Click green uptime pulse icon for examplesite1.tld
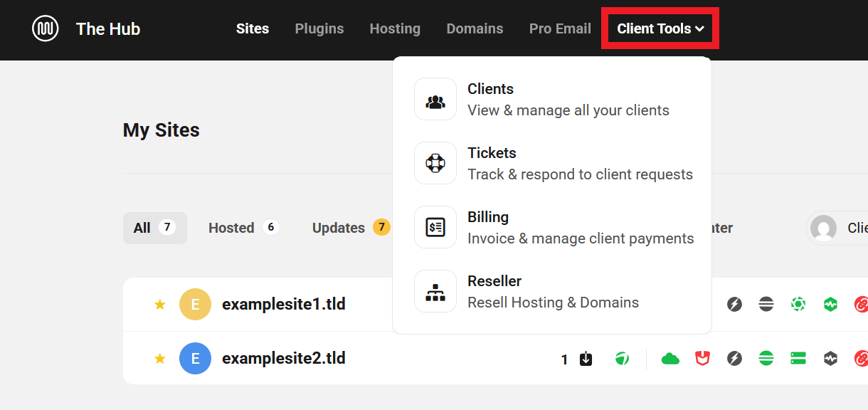The image size is (868, 410). pyautogui.click(x=830, y=305)
